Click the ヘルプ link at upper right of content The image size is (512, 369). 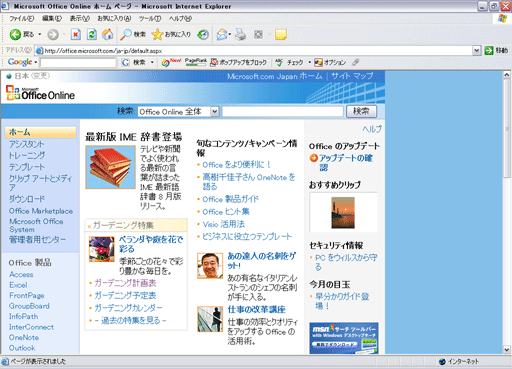tap(372, 129)
